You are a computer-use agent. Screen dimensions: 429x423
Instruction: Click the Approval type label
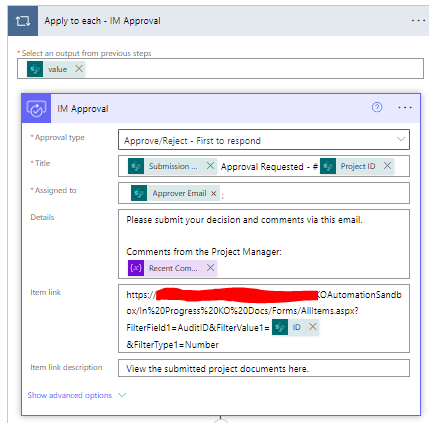tap(60, 137)
